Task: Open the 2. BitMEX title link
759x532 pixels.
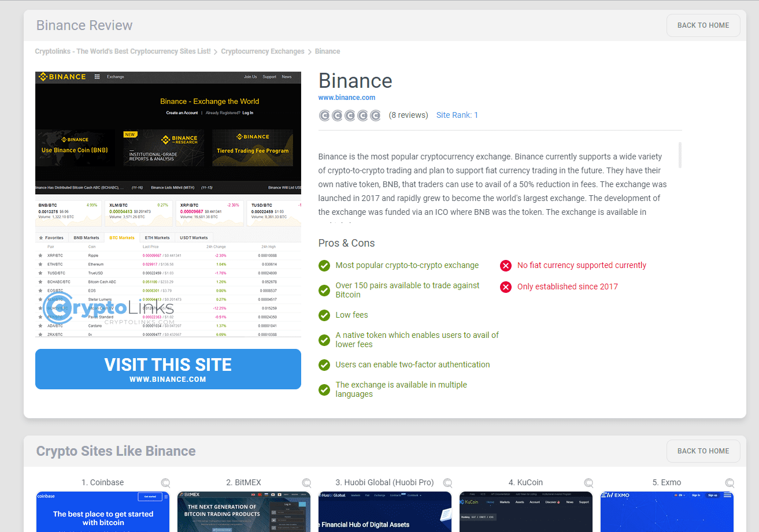Action: 243,482
